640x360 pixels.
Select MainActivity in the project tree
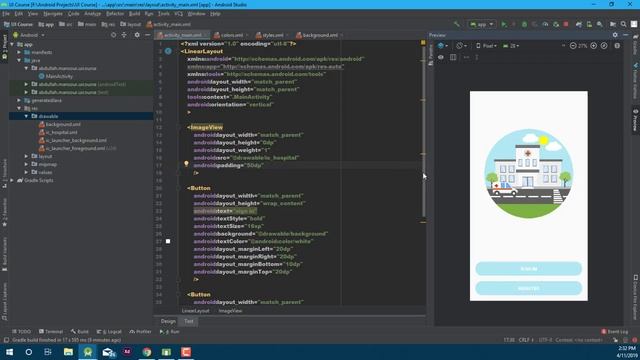pos(56,76)
